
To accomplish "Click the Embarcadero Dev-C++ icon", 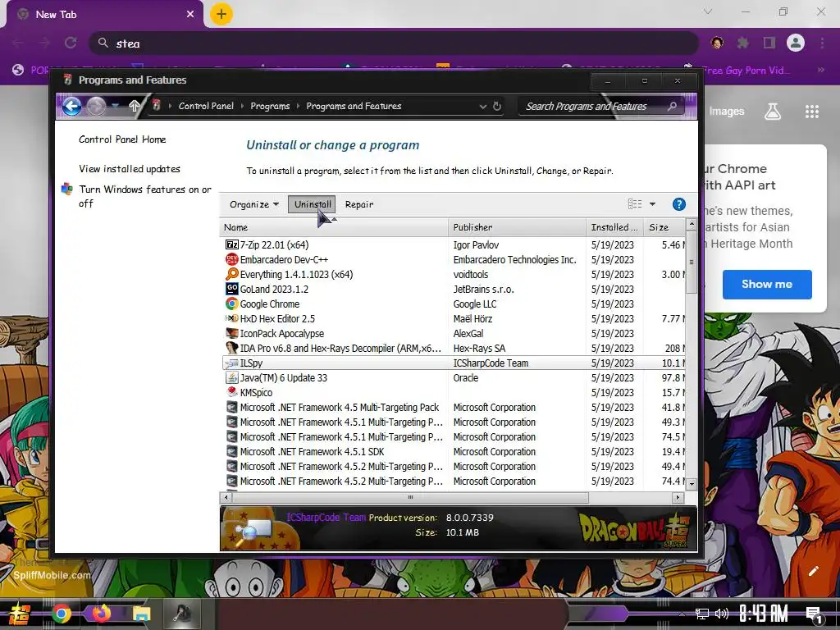I will click(x=231, y=260).
